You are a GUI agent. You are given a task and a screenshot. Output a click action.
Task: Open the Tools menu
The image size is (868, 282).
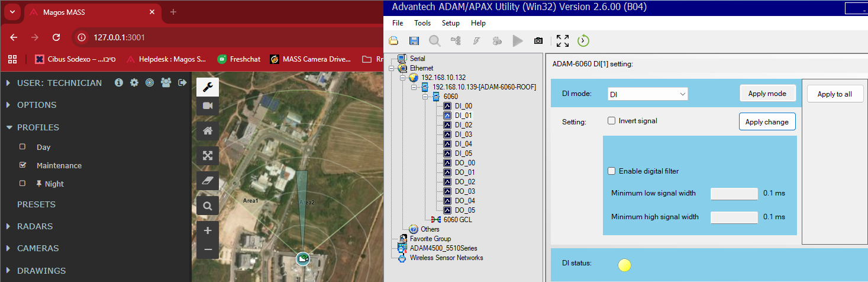422,23
